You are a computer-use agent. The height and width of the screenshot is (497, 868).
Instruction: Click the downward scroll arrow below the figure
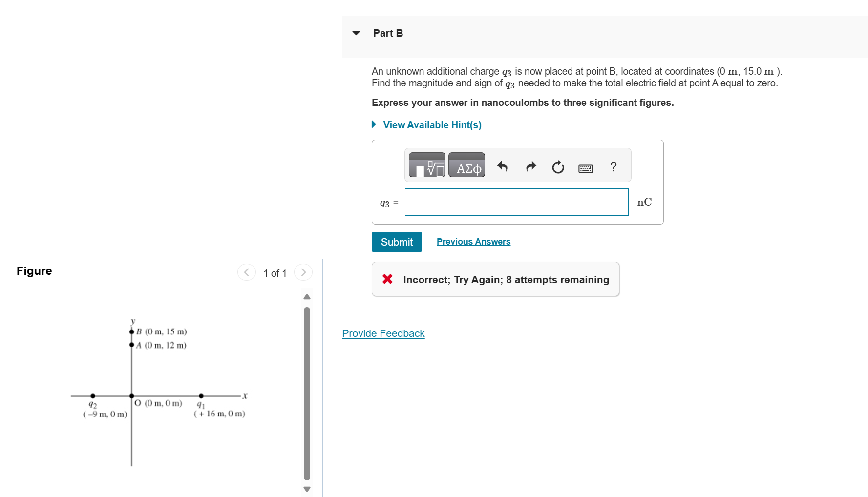pos(306,488)
